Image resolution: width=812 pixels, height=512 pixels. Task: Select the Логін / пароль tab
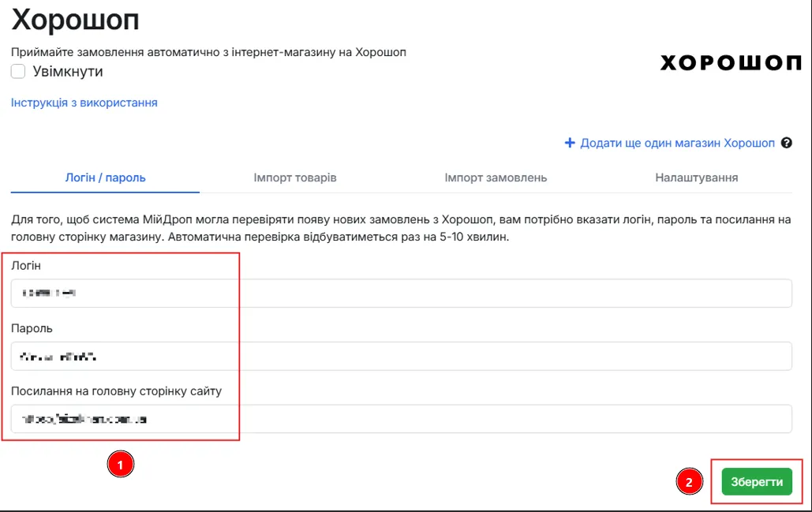105,178
